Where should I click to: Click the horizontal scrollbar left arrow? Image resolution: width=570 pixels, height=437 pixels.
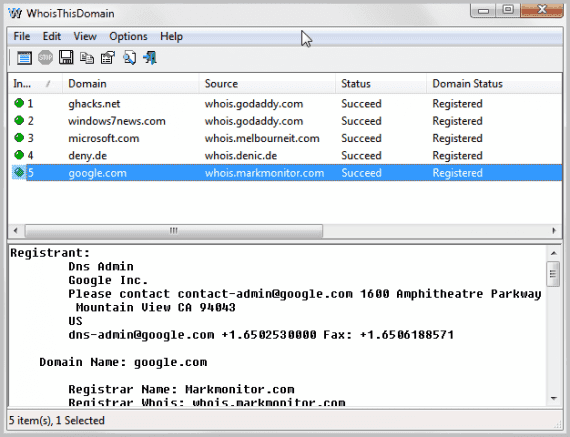coord(16,230)
